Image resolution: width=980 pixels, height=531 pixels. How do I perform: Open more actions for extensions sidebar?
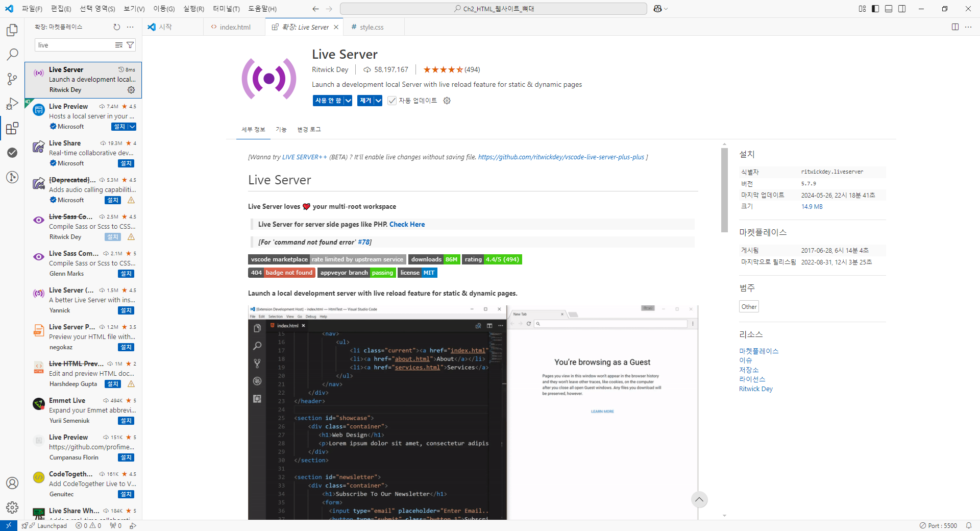[x=130, y=27]
